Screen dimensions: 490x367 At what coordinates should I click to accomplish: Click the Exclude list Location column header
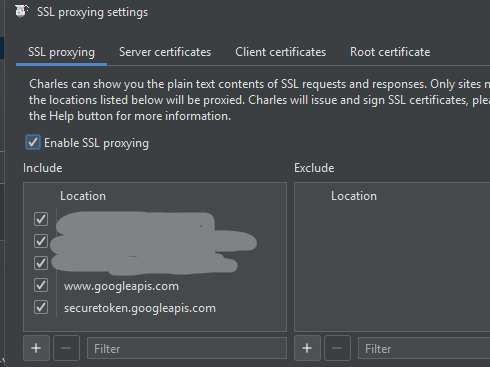[x=354, y=196]
